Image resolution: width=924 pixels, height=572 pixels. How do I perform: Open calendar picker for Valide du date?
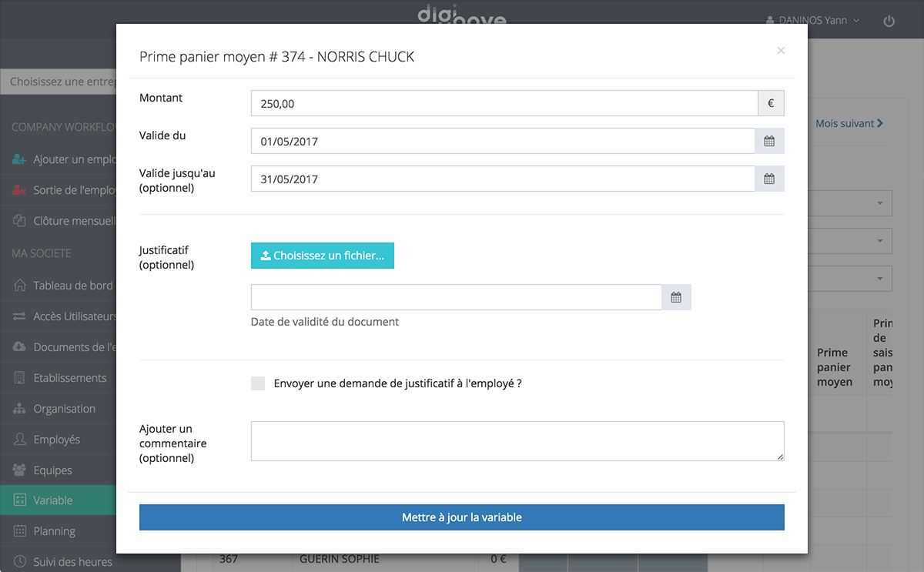768,142
